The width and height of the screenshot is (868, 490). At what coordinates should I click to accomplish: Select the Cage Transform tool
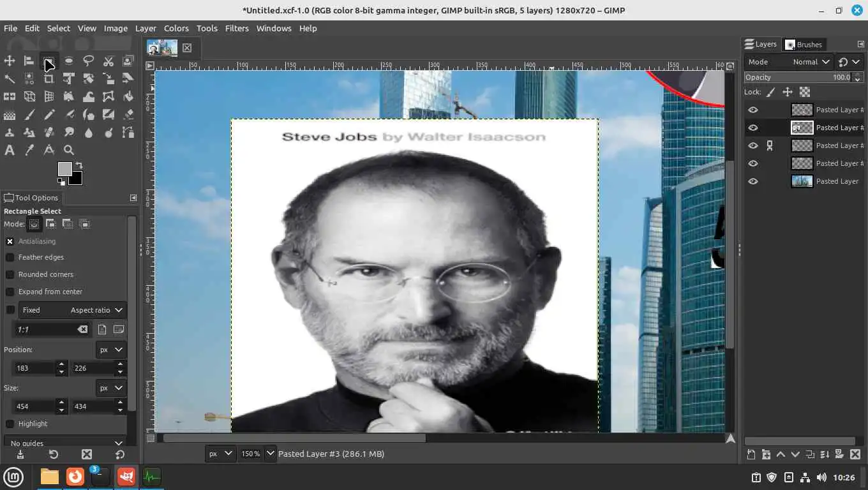(108, 96)
